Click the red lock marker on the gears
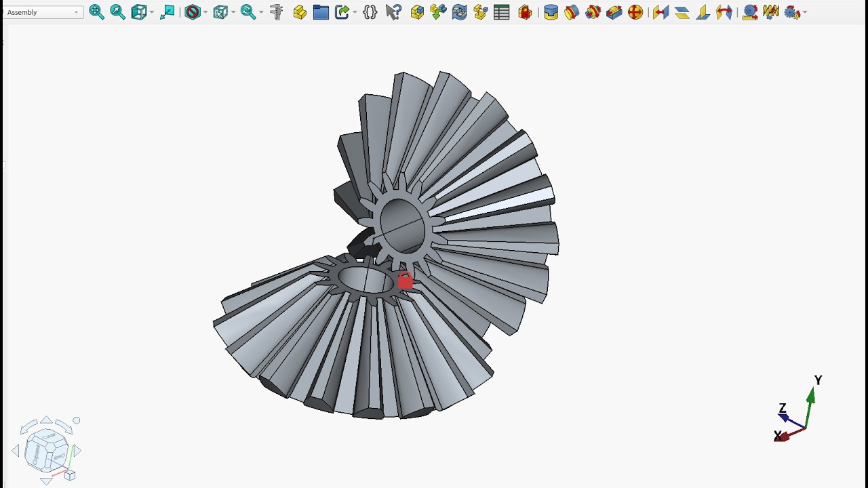This screenshot has height=488, width=868. (405, 281)
